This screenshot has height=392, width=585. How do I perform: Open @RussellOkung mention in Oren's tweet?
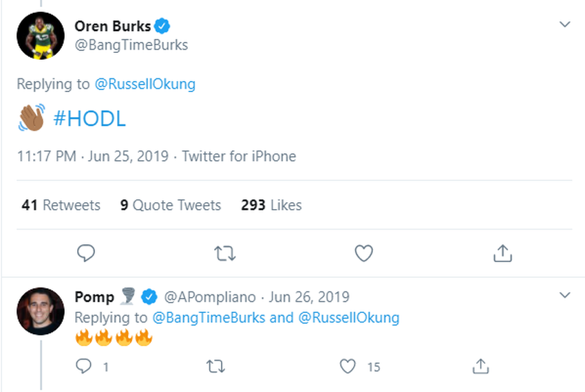[x=145, y=84]
